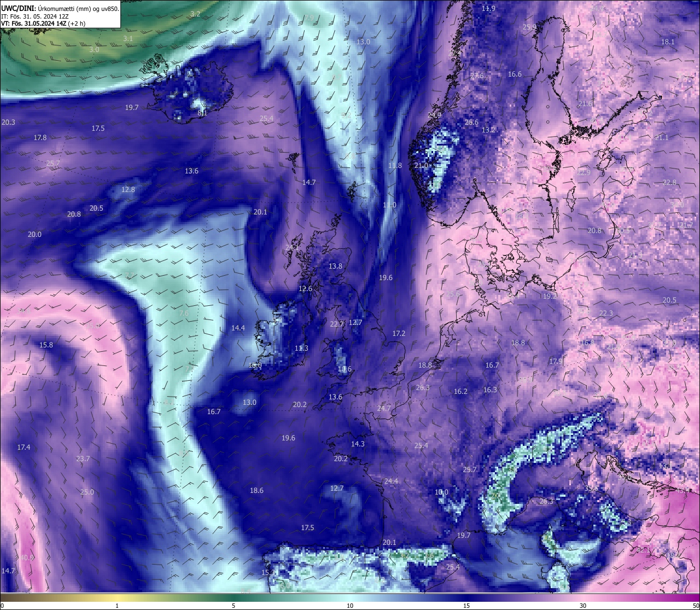The width and height of the screenshot is (700, 610).
Task: Pick the 3.1 value label
Action: tap(128, 39)
